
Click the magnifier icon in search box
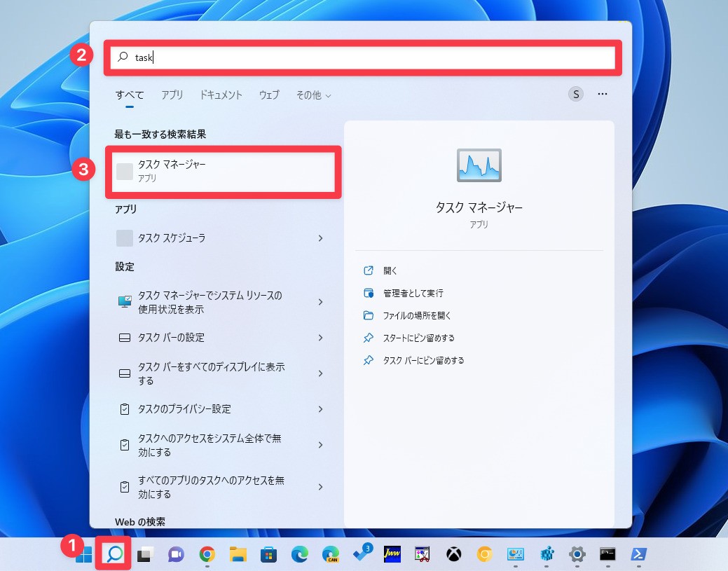pos(123,57)
